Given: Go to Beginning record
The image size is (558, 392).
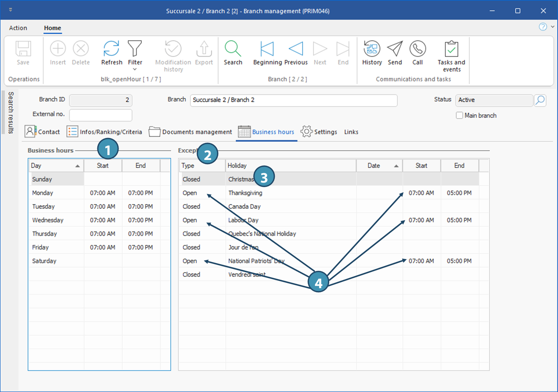Looking at the screenshot, I should 267,49.
